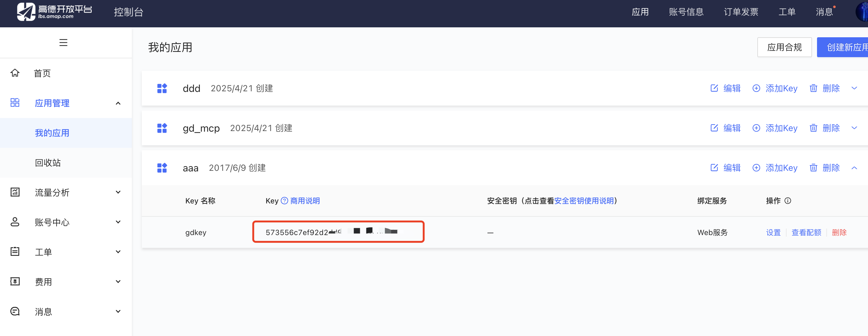Collapse the aaa application row chevron
Viewport: 868px width, 336px height.
(x=854, y=168)
